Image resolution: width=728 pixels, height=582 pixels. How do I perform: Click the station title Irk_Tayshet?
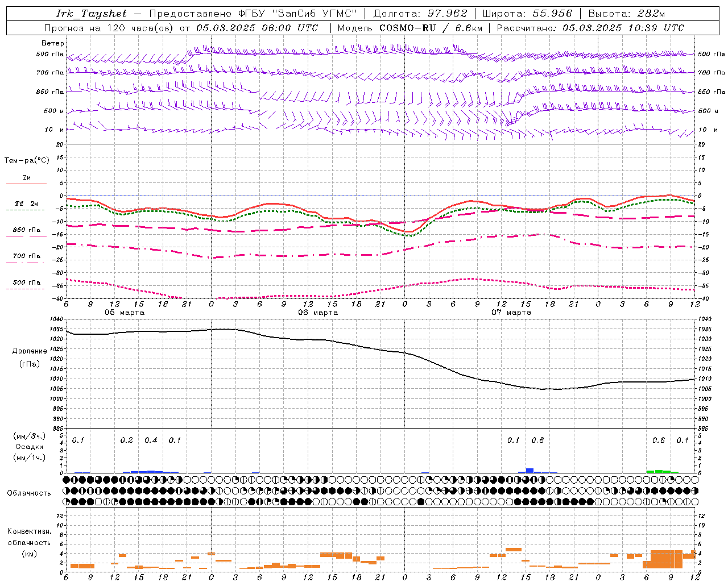coord(92,14)
